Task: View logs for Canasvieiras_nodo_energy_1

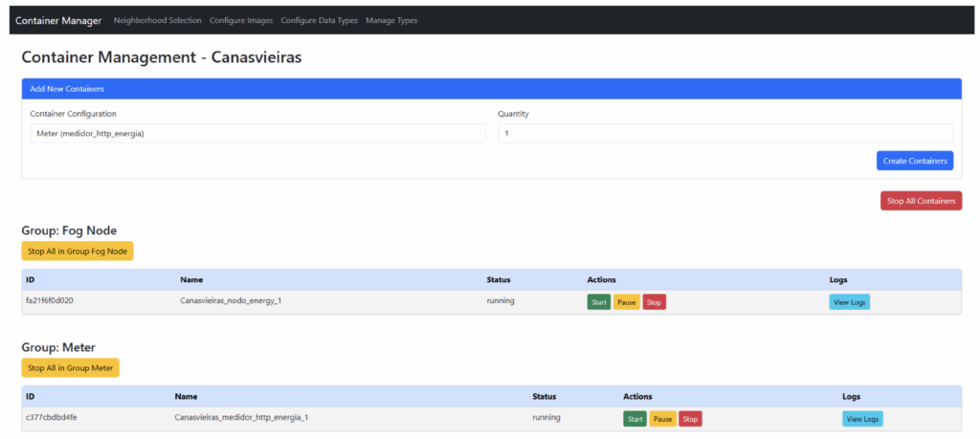Action: point(849,302)
